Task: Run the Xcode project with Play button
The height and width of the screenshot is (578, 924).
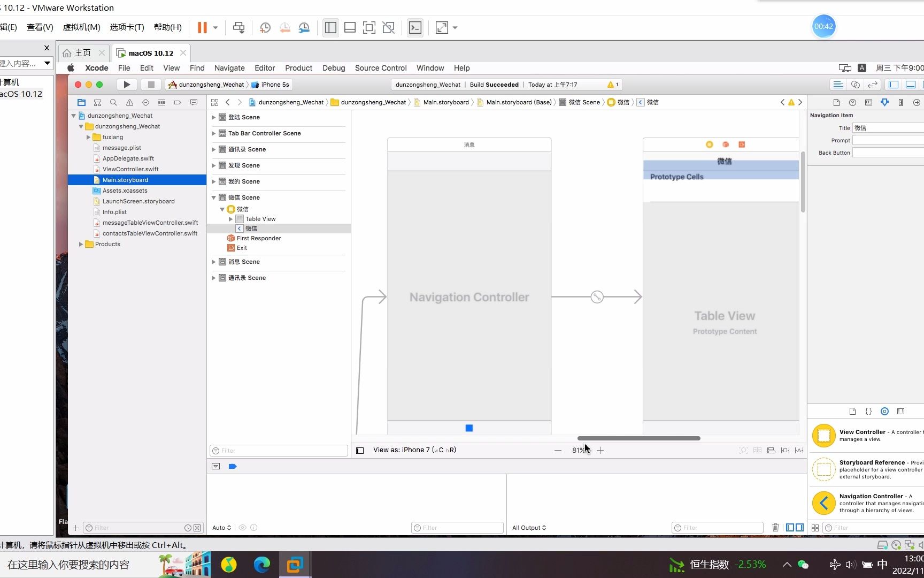Action: point(127,85)
